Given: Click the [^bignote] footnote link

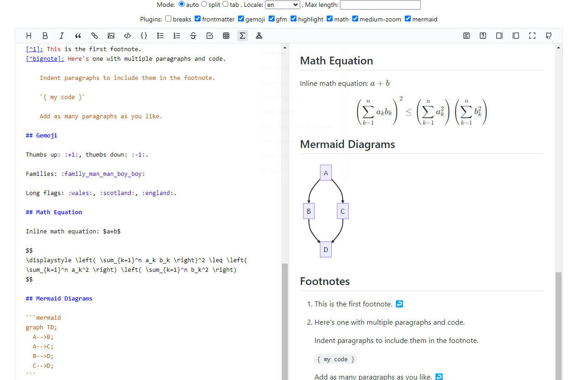Looking at the screenshot, I should click(x=44, y=58).
